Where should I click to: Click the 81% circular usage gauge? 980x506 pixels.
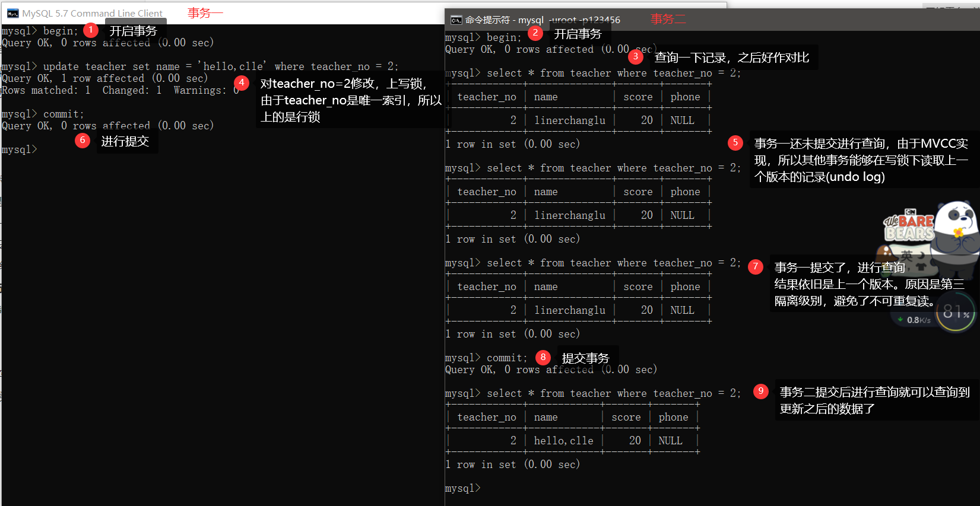[x=956, y=312]
